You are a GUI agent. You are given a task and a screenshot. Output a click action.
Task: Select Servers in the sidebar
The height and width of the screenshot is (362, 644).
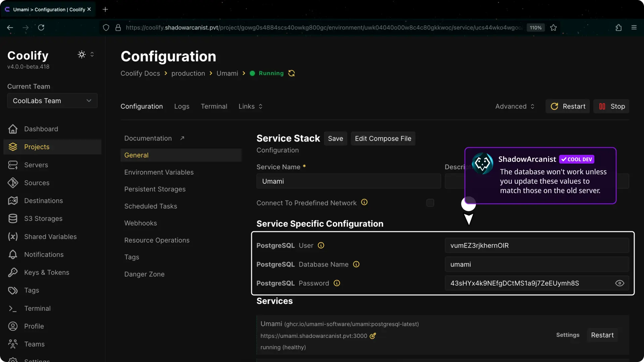(36, 165)
